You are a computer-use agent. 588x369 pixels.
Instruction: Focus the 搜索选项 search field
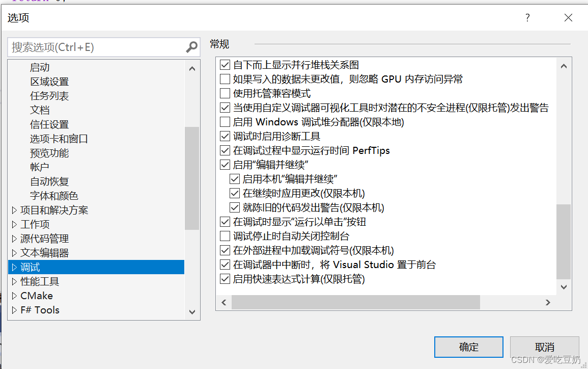click(97, 47)
